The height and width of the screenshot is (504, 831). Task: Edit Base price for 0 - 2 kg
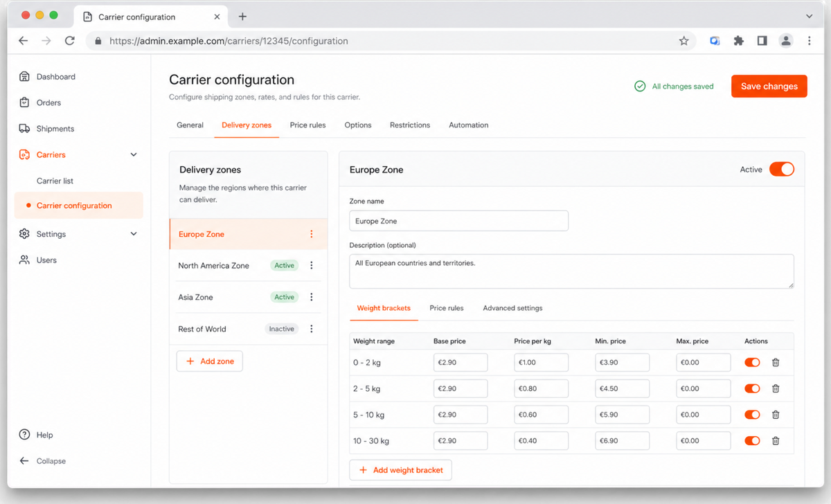click(x=461, y=363)
